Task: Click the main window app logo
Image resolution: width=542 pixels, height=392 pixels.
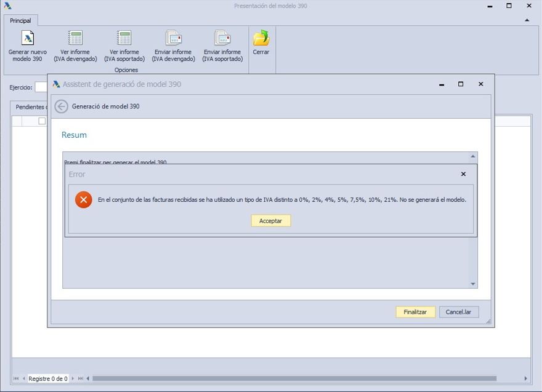Action: click(7, 6)
